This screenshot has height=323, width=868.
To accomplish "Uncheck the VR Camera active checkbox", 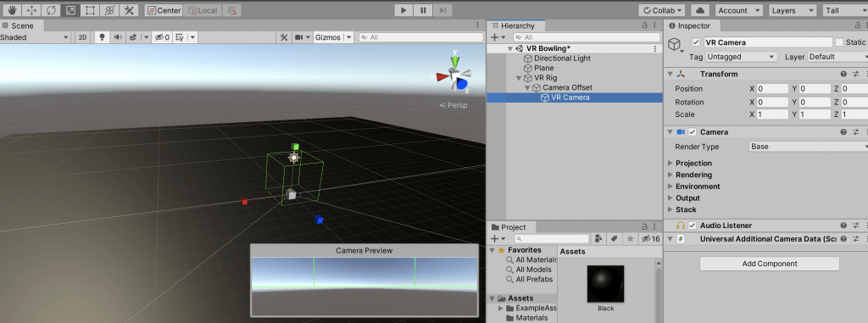I will tap(697, 42).
